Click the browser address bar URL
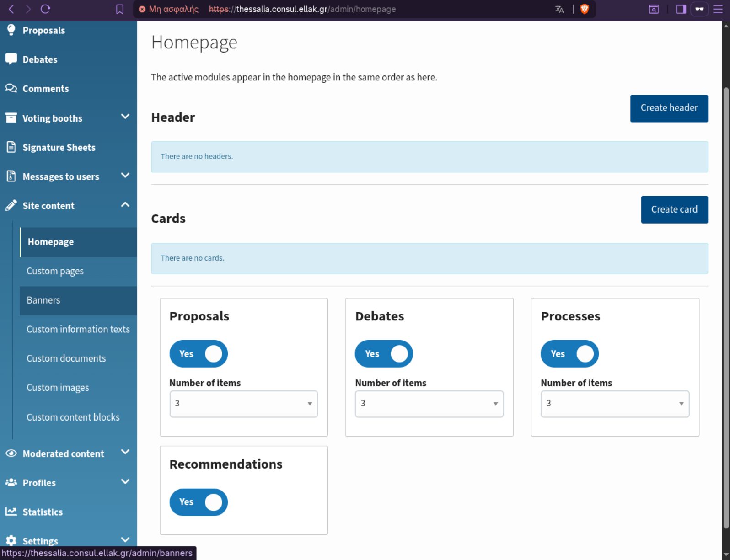 302,9
